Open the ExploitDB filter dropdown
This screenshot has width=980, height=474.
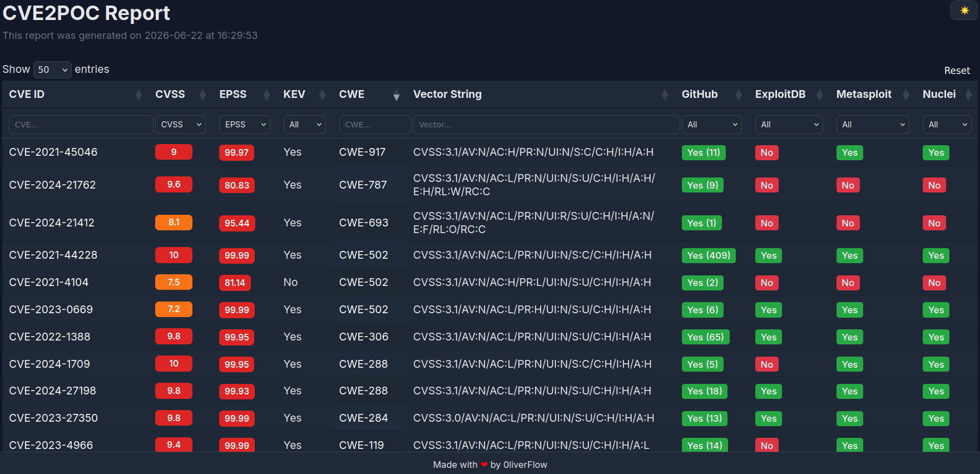[789, 125]
